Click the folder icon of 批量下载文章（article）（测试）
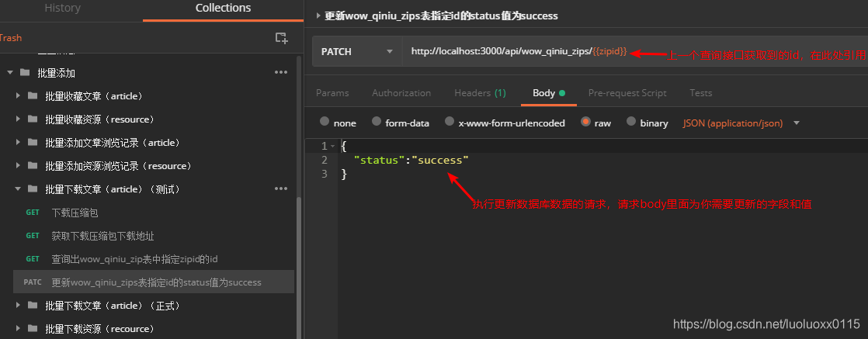The image size is (868, 339). pos(33,189)
